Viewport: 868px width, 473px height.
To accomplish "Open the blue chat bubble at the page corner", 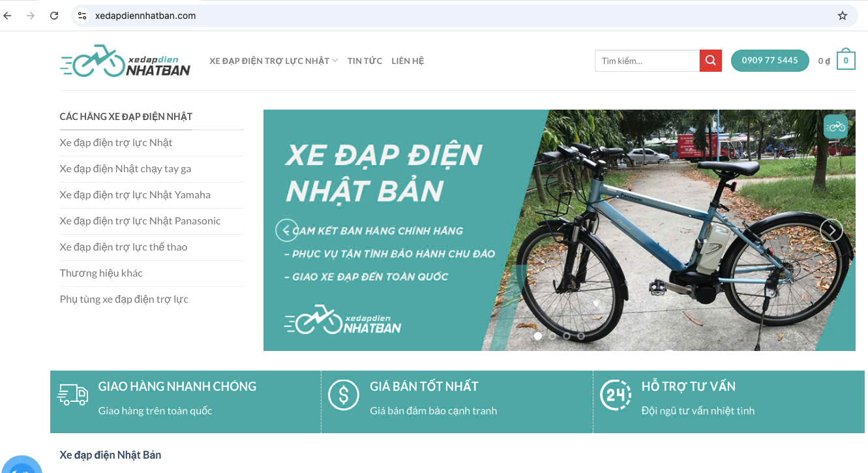I will pos(22,466).
